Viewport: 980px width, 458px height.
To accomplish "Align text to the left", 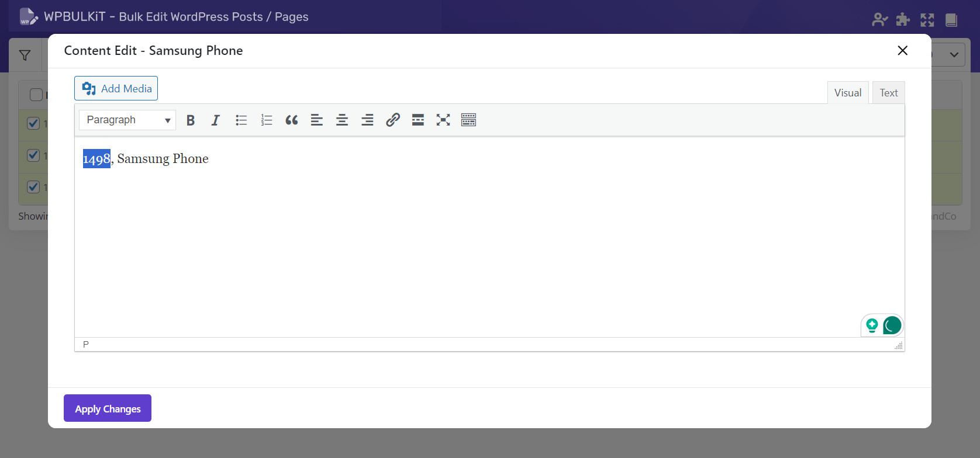I will click(x=317, y=120).
